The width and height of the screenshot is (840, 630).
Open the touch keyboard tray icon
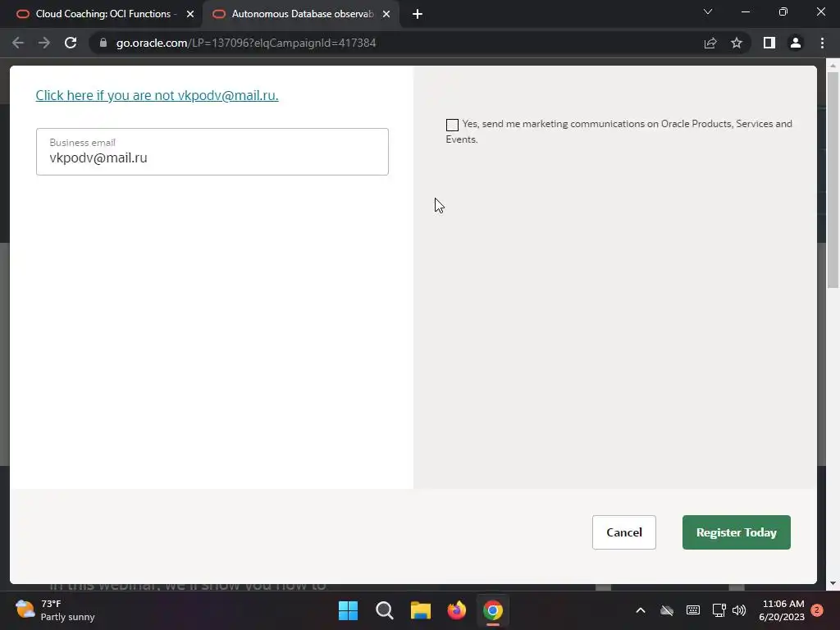pos(692,610)
